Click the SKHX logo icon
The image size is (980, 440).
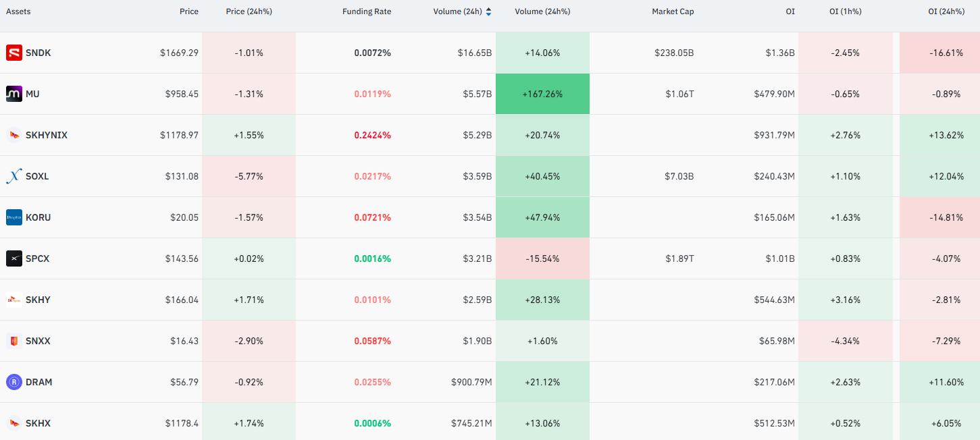14,423
